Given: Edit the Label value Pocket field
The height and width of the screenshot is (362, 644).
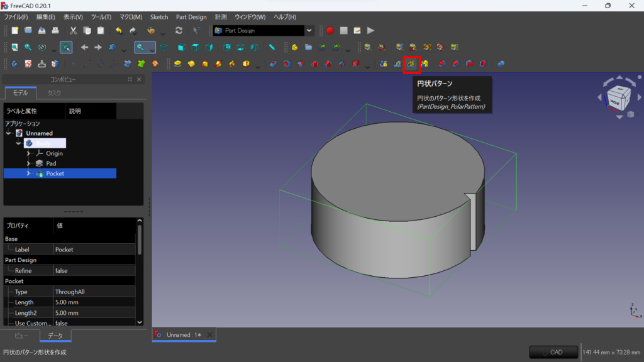Looking at the screenshot, I should (x=94, y=250).
